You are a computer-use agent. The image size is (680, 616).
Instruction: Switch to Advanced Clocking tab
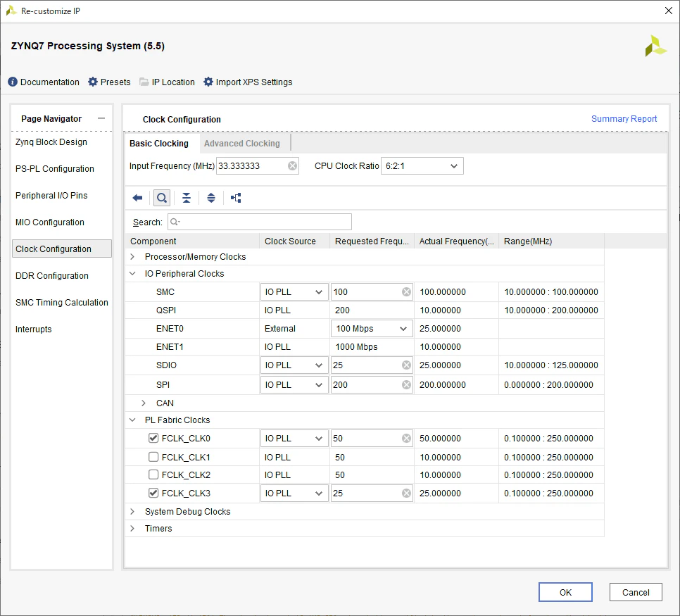click(x=242, y=143)
